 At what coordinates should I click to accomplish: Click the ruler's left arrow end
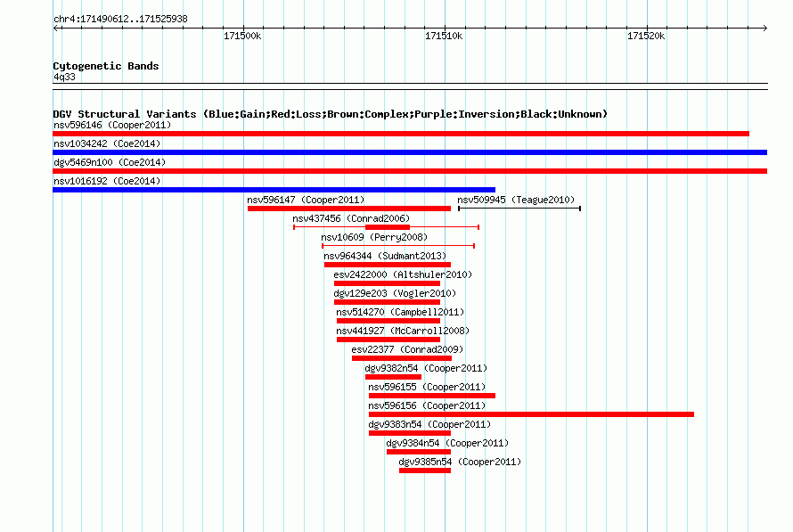(55, 28)
